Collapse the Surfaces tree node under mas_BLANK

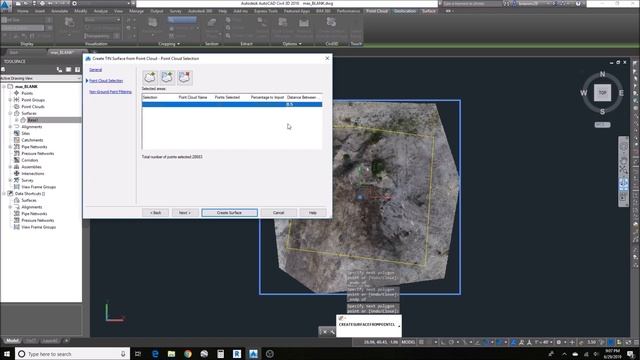(10, 113)
